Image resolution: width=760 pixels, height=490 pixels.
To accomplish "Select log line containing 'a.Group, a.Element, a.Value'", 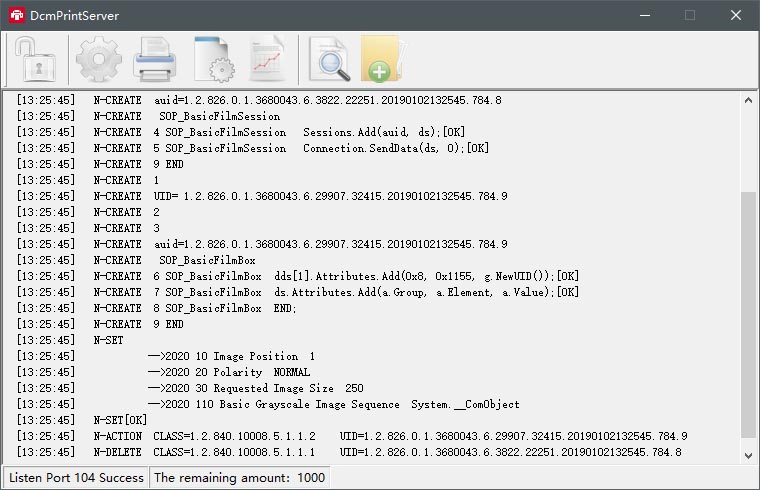I will tap(298, 292).
